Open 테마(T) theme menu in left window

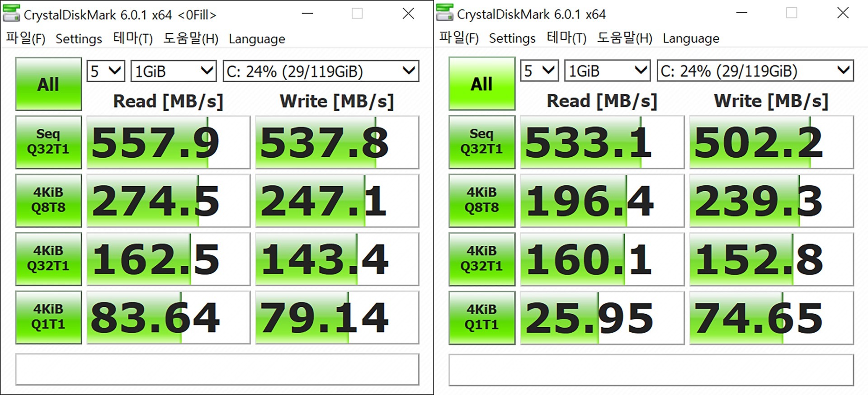coord(132,38)
